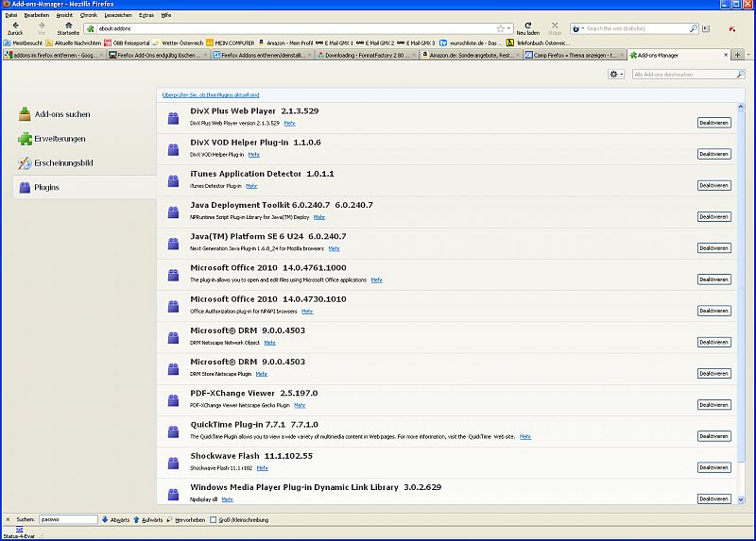Click 'Überprüfen Sie, ob Ihre Plugins aktuell sind' link
Screen dimensions: 756x541
pos(211,95)
